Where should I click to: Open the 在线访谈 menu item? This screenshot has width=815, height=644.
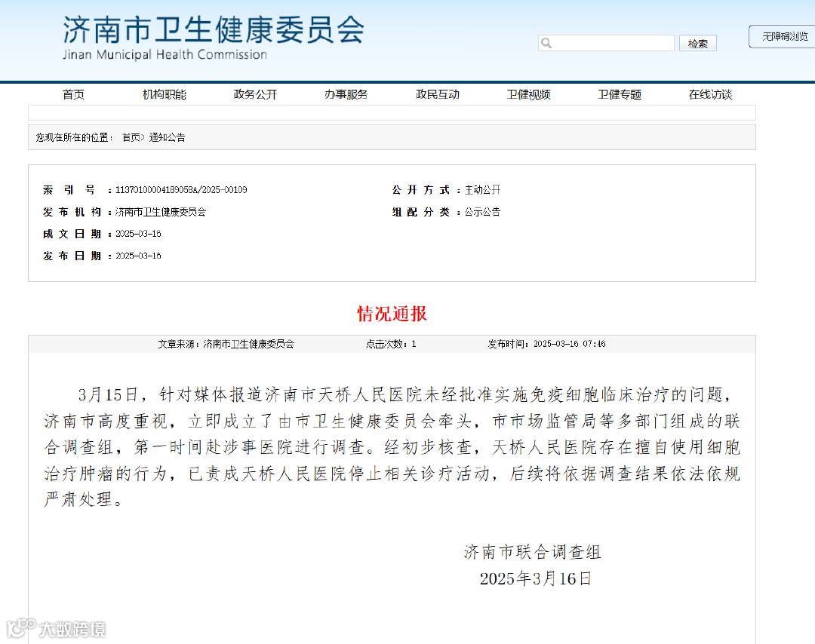point(711,94)
